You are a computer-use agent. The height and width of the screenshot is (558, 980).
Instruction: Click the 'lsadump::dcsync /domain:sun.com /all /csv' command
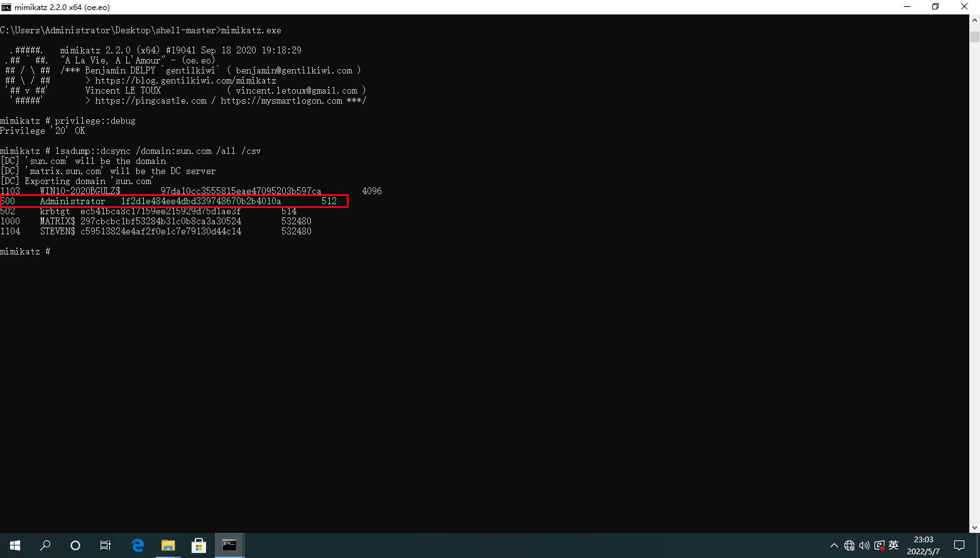coord(158,151)
